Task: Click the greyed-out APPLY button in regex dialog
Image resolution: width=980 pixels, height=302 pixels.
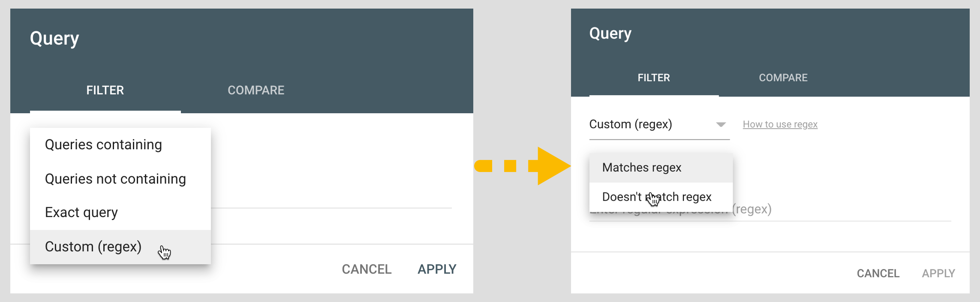Action: pos(938,273)
